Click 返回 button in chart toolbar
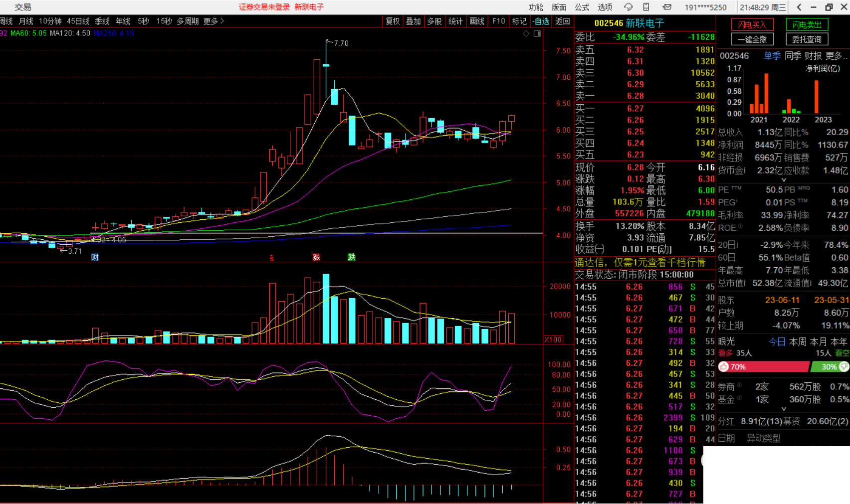 click(563, 21)
